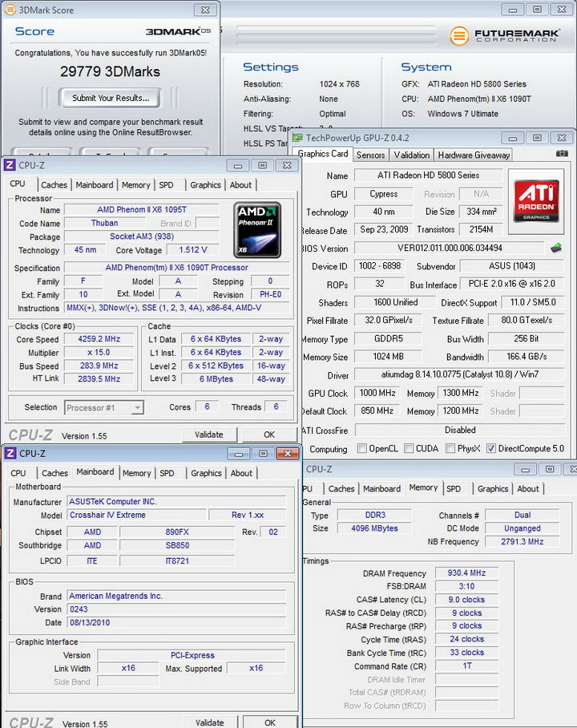The image size is (577, 728).
Task: Enable the CUDA checkbox
Action: 409,448
